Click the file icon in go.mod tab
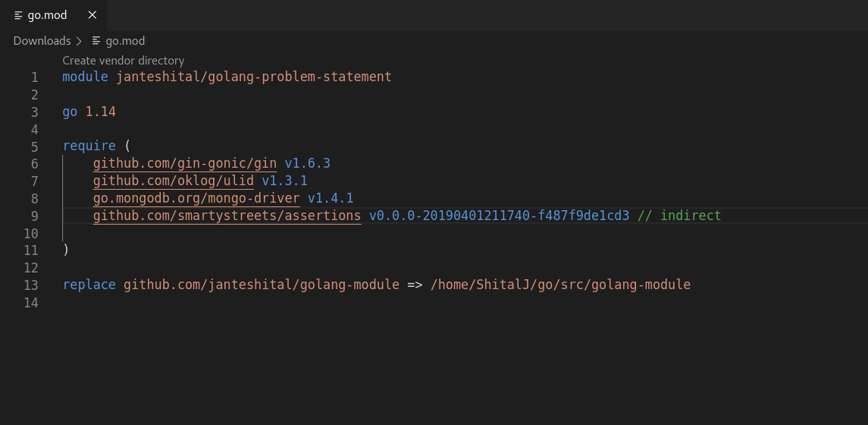Viewport: 868px width, 425px height. (x=18, y=15)
